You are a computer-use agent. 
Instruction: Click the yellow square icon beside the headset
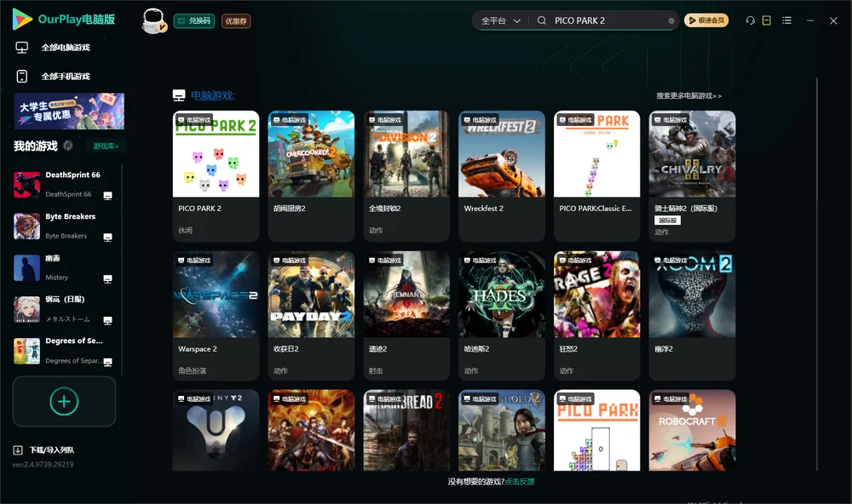tap(767, 20)
